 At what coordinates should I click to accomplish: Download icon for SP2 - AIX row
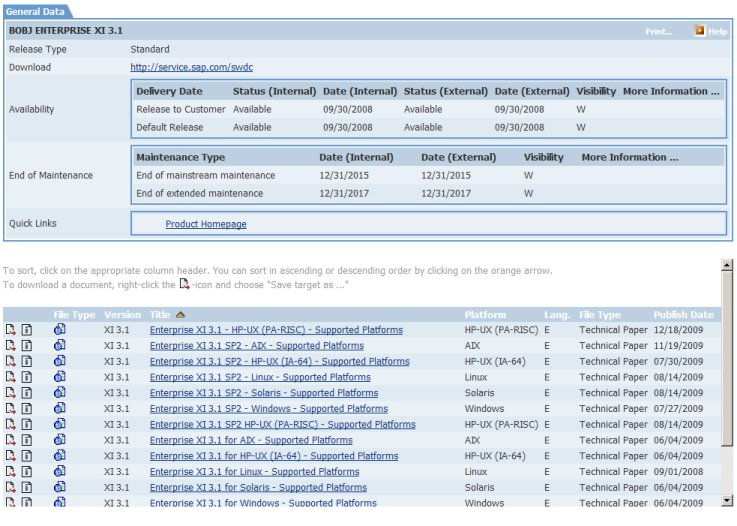(11, 345)
